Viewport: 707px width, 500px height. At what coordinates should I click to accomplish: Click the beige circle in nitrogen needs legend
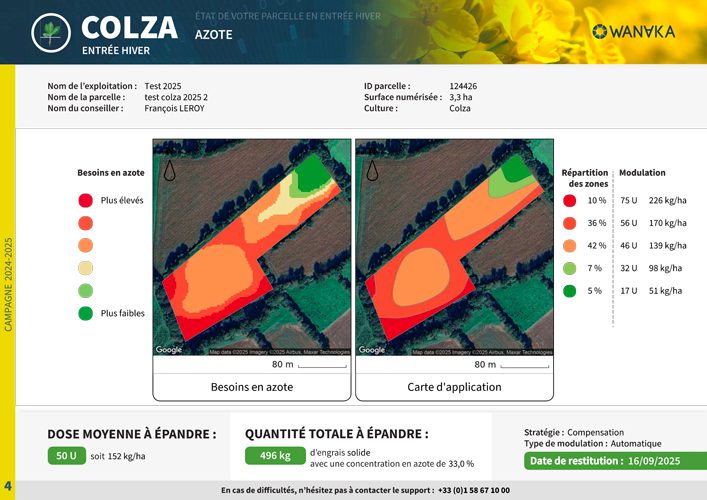(85, 268)
